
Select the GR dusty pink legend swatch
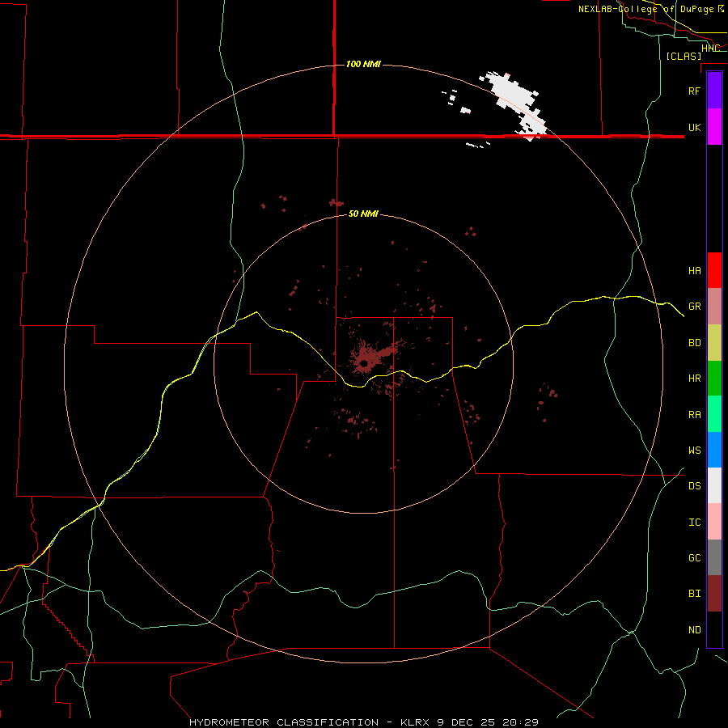(714, 307)
